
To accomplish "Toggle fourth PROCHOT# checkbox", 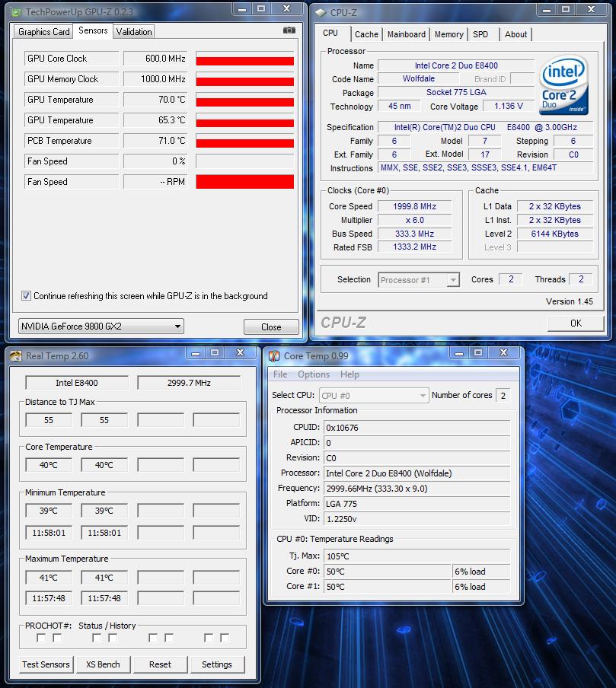I will tap(113, 638).
